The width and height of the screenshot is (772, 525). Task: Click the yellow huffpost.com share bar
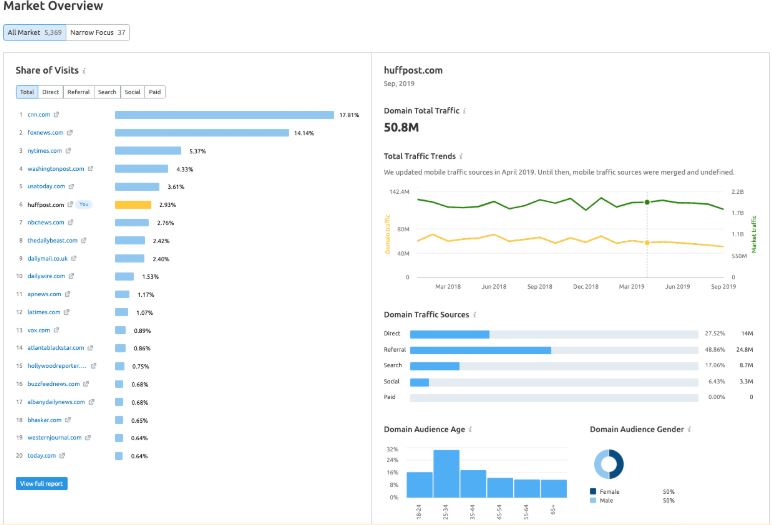(133, 205)
